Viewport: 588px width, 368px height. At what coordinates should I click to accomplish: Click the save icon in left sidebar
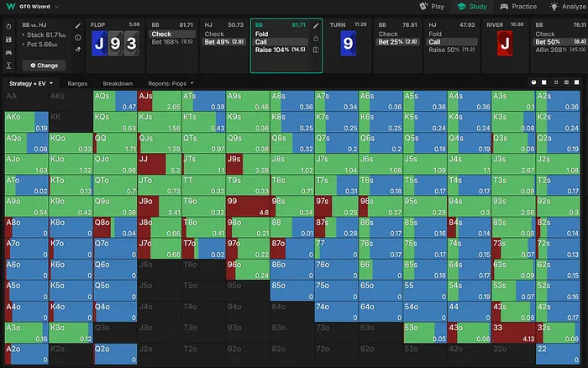8,39
